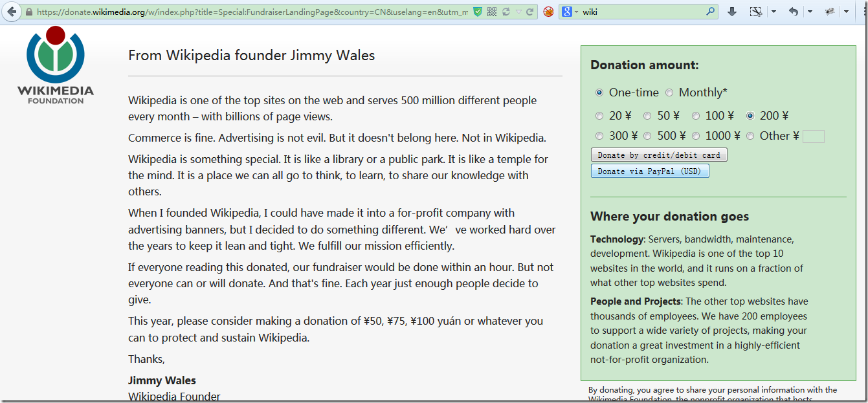Click the 'From Wikipedia founder Jimmy Wales' heading

pyautogui.click(x=252, y=56)
